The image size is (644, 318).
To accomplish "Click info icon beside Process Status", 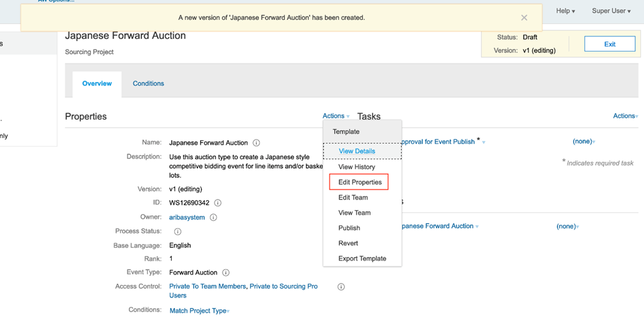I will [x=178, y=232].
